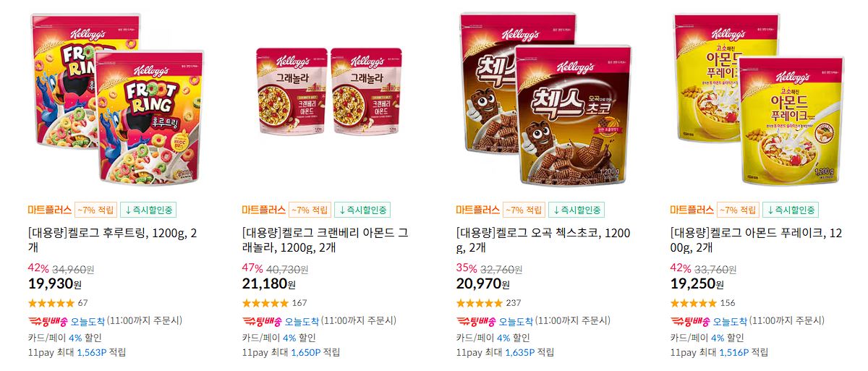Click the ~7% 적립 tag on Chex Choco
The height and width of the screenshot is (371, 868).
pos(524,210)
